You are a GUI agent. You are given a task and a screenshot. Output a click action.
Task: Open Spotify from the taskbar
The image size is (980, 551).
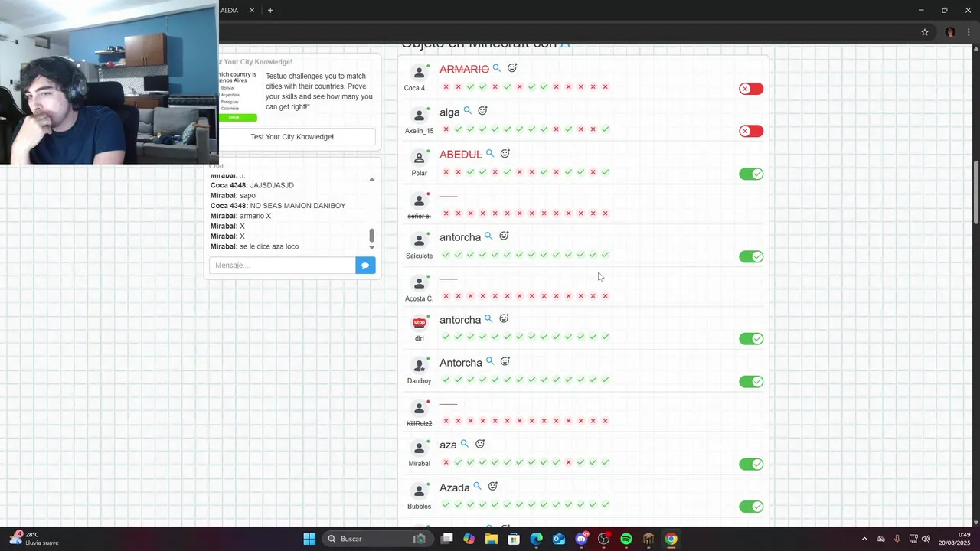626,539
